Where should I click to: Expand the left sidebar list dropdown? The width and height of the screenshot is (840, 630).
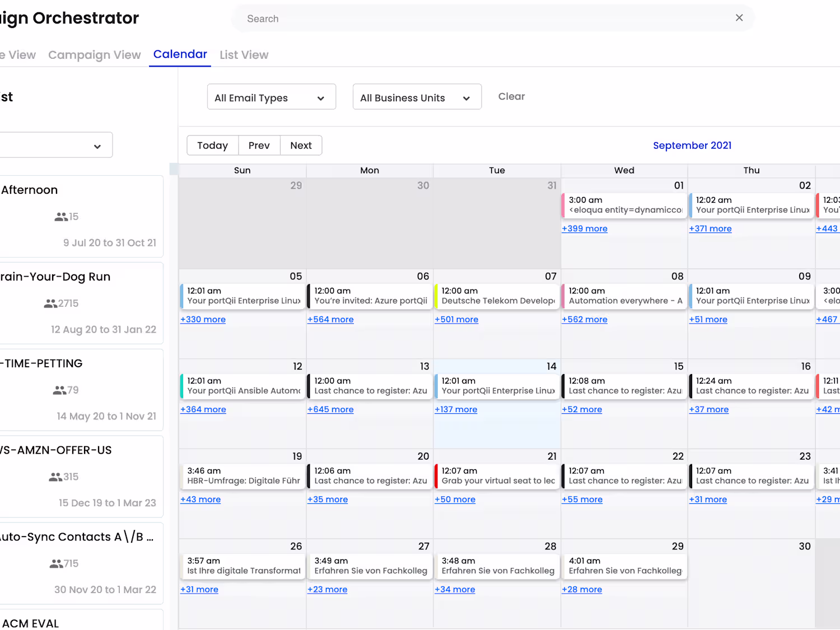(x=56, y=146)
